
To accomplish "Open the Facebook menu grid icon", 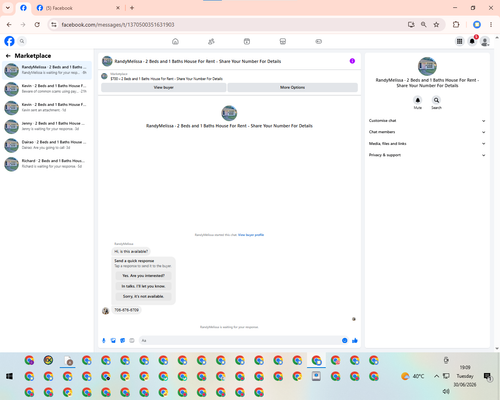I will [459, 41].
